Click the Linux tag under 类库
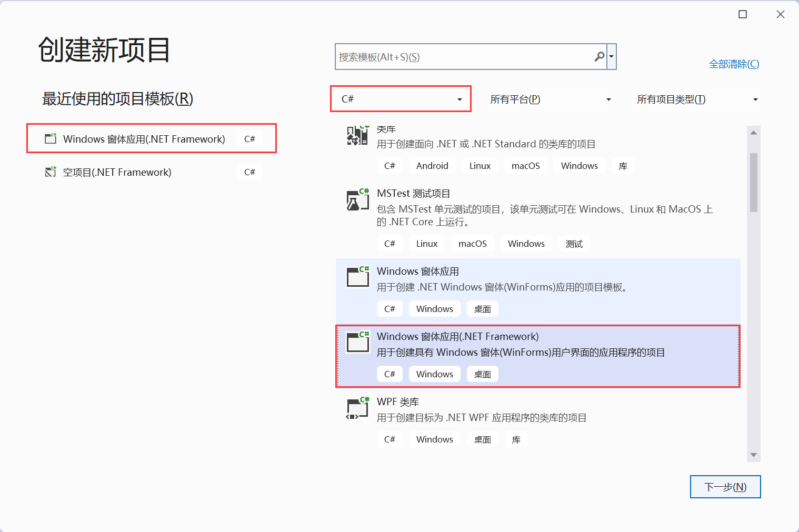799x532 pixels. [480, 166]
